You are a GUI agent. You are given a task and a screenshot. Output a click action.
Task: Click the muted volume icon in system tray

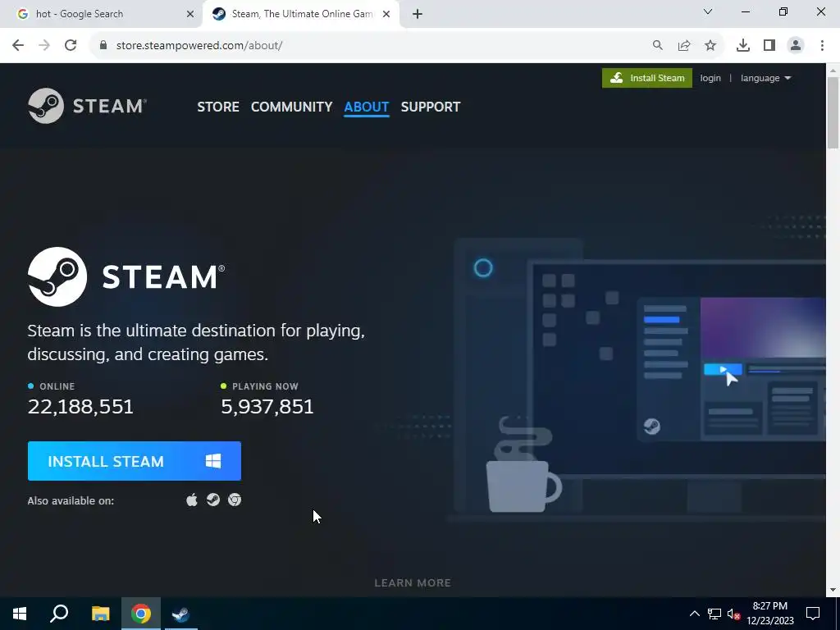pyautogui.click(x=733, y=614)
